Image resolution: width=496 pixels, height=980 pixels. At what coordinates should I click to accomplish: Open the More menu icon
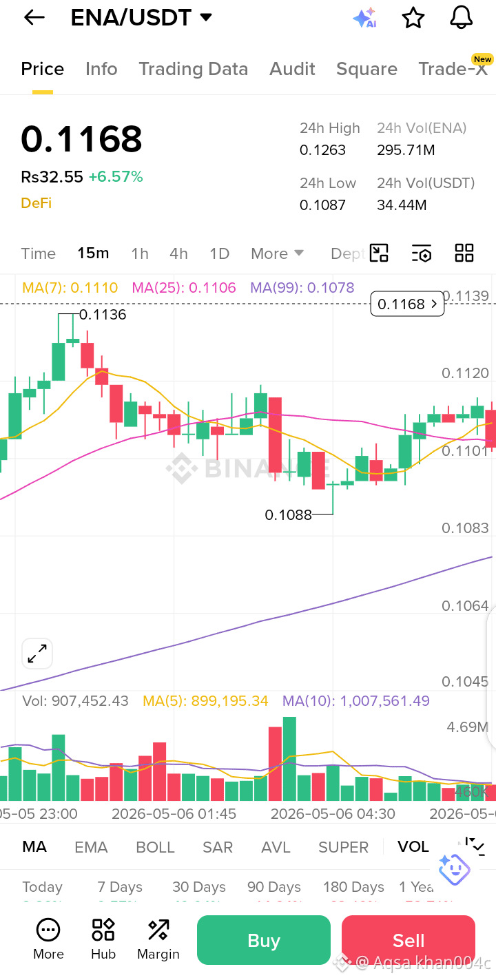pyautogui.click(x=48, y=939)
